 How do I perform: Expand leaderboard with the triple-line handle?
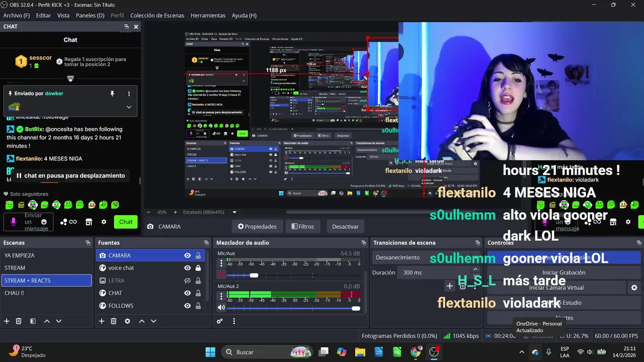pos(70,79)
